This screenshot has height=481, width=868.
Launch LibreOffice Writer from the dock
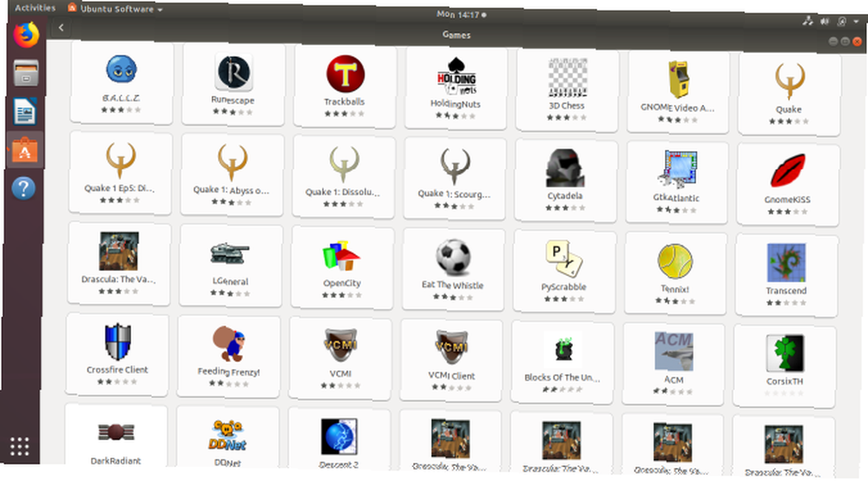coord(24,111)
